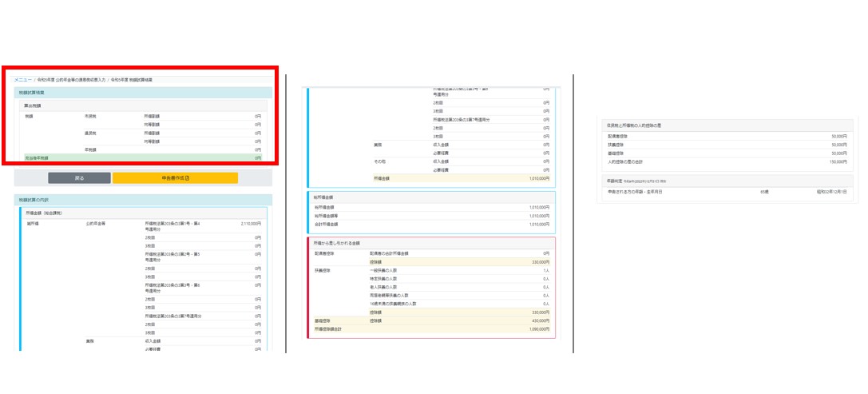Click the 雑所得 row label
This screenshot has width=868, height=394.
[33, 223]
